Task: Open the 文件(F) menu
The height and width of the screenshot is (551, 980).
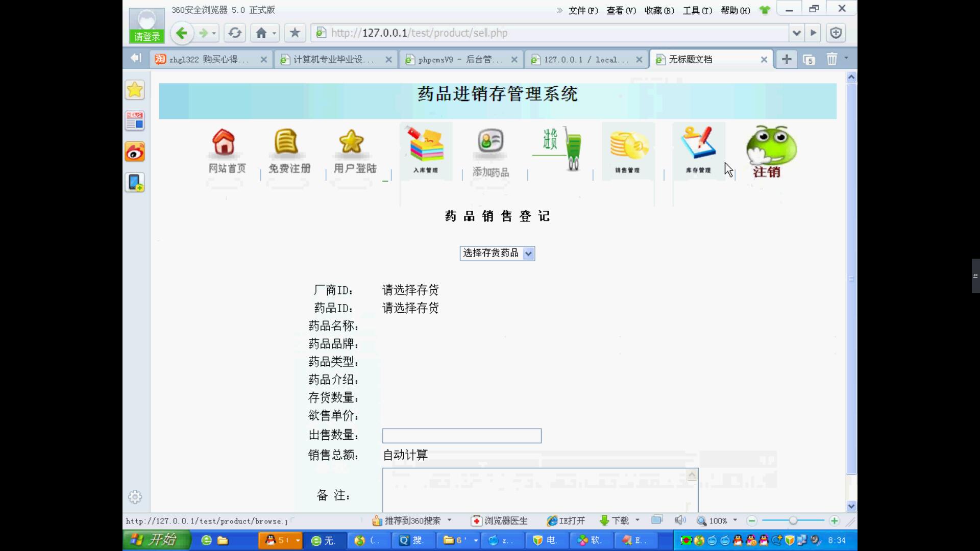Action: 583,10
